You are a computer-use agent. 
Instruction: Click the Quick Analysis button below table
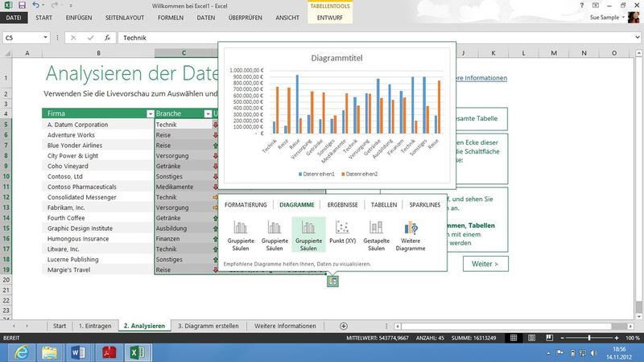tap(332, 281)
